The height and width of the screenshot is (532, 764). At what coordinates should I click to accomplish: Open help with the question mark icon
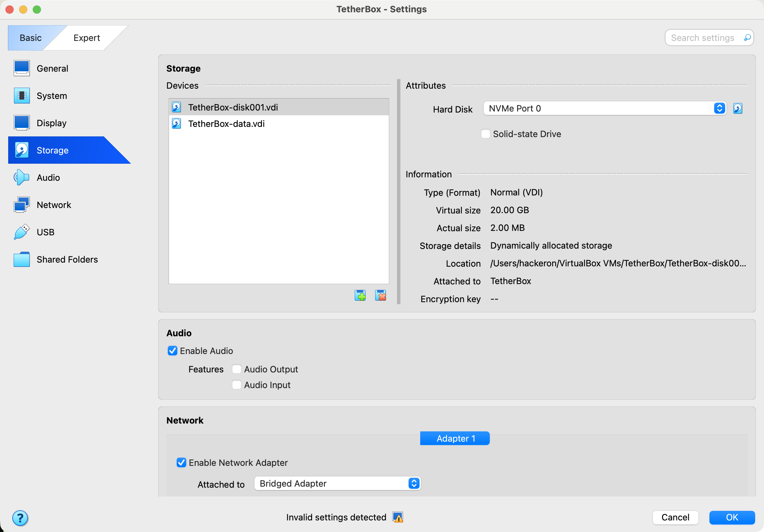(x=20, y=518)
